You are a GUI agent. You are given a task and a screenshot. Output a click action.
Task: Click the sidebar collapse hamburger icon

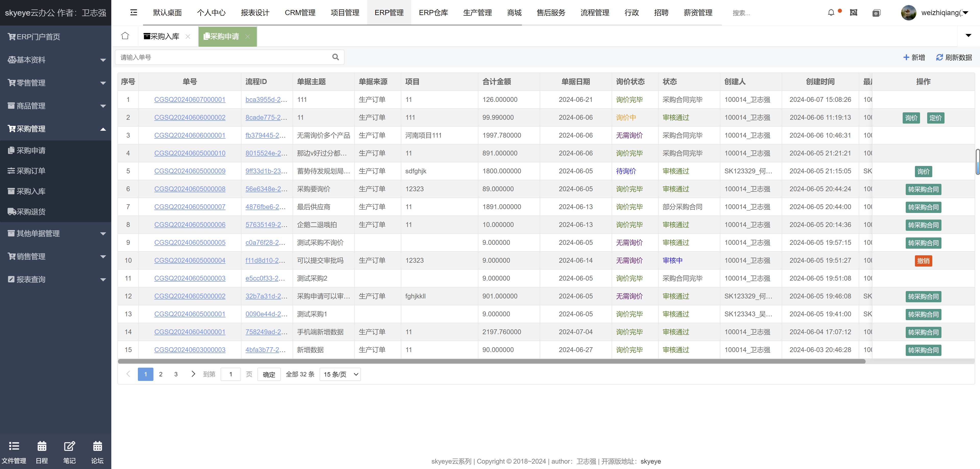pyautogui.click(x=134, y=13)
